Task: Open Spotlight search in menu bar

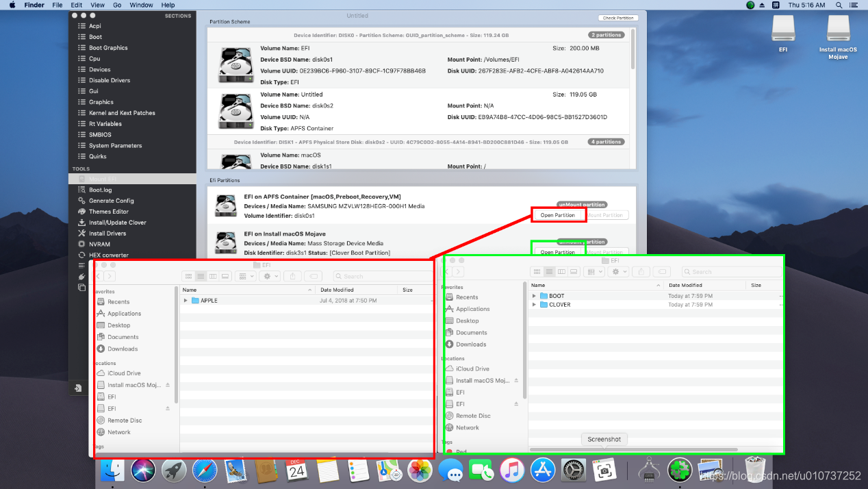Action: coord(839,5)
